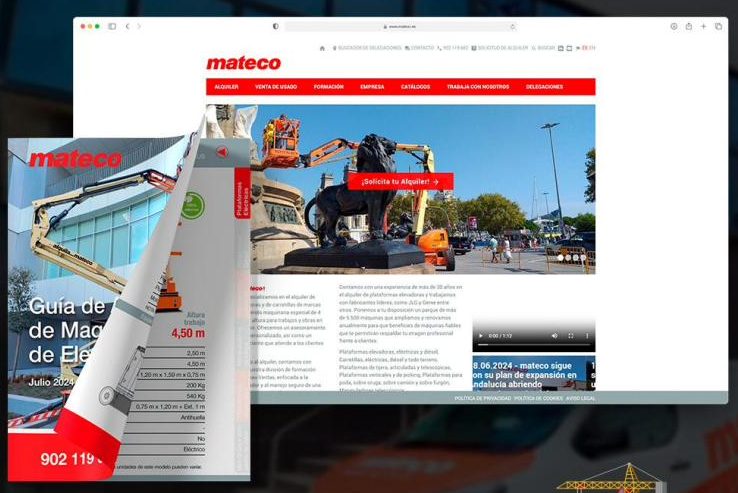Go back using the browser arrow
Viewport: 738px width, 493px height.
[128, 26]
